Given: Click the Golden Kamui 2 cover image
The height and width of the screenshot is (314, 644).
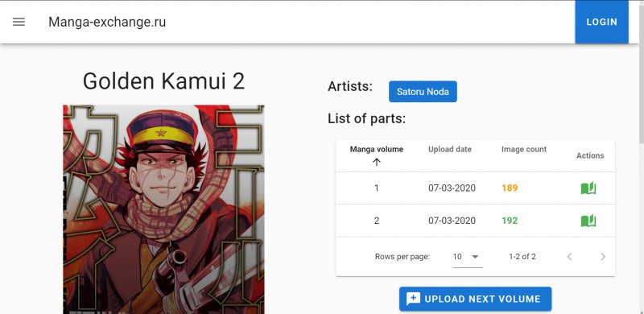Looking at the screenshot, I should [x=163, y=209].
